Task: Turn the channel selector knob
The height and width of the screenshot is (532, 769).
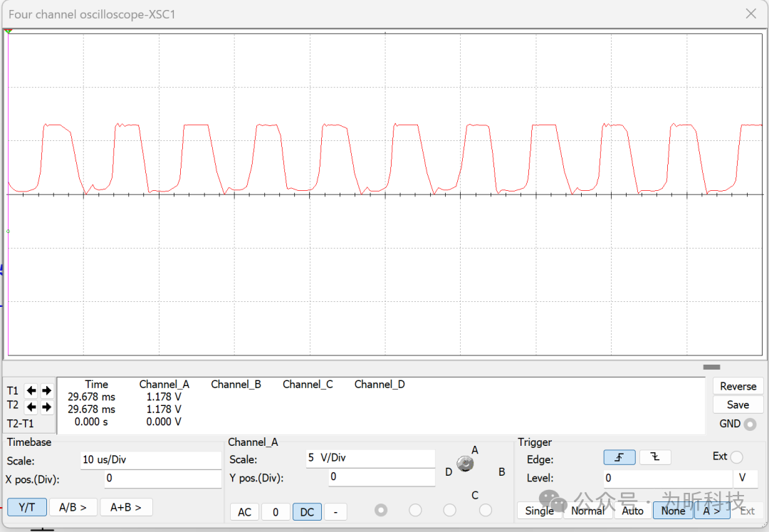Action: click(x=465, y=463)
